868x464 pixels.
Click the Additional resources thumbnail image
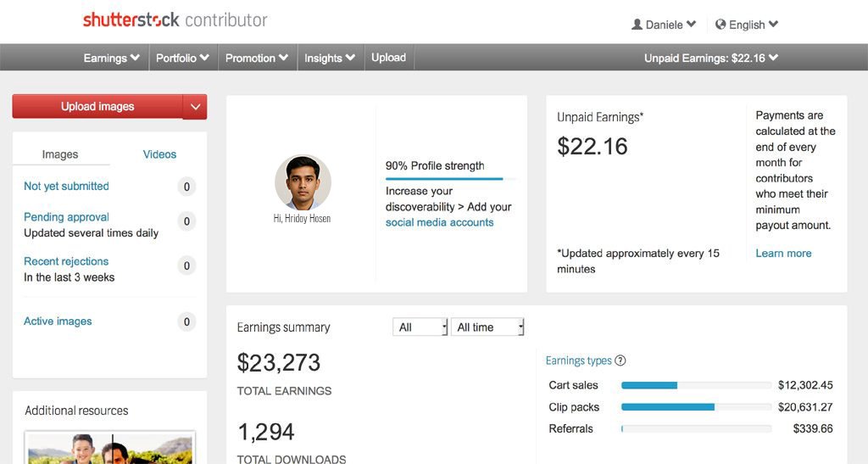pos(110,448)
